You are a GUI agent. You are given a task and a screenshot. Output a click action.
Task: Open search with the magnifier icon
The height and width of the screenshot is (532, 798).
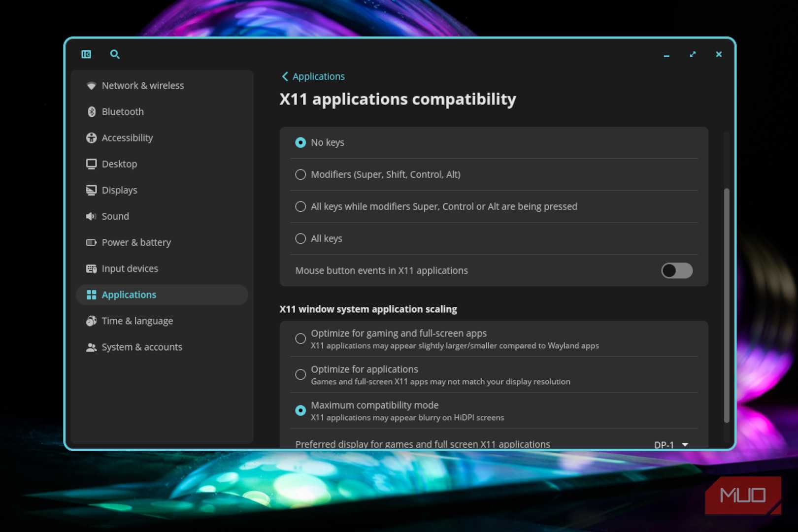point(115,54)
